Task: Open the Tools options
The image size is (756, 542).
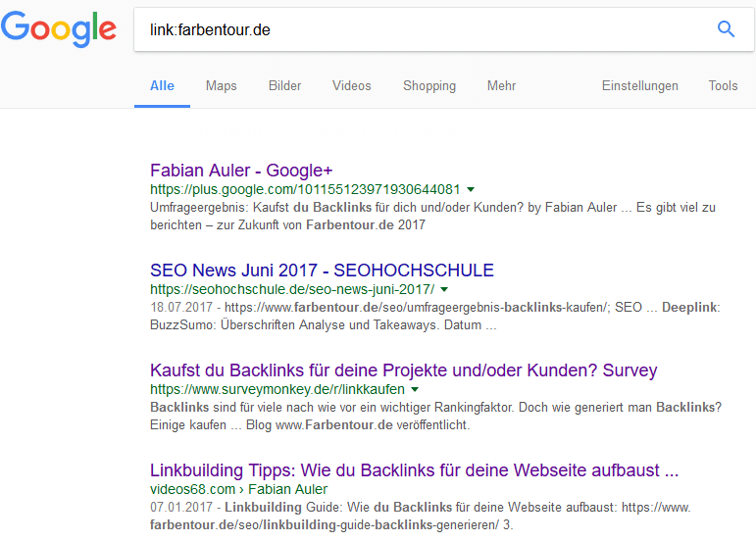Action: coord(723,85)
